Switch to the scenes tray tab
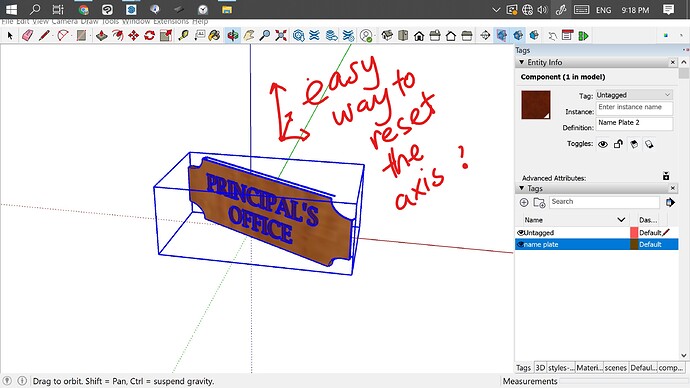Screen dimensions: 690x388 (x=615, y=368)
